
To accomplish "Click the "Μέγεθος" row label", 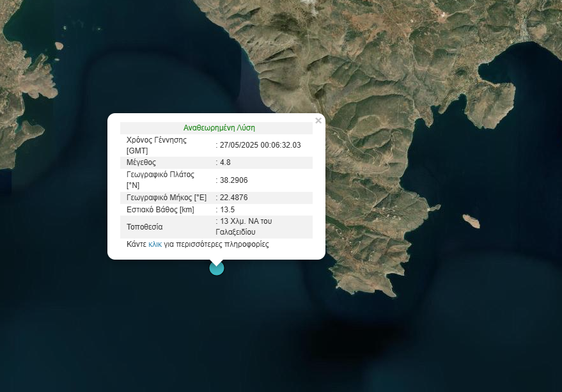I will coord(141,162).
